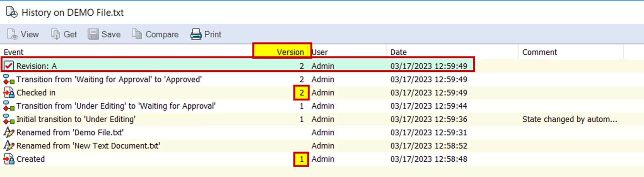
Task: Select the Renamed from 'New Text Document.txt' row
Action: tap(88, 146)
